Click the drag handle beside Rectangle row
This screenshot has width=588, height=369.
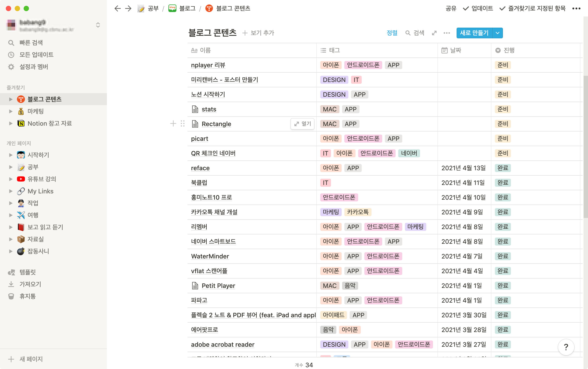[182, 124]
